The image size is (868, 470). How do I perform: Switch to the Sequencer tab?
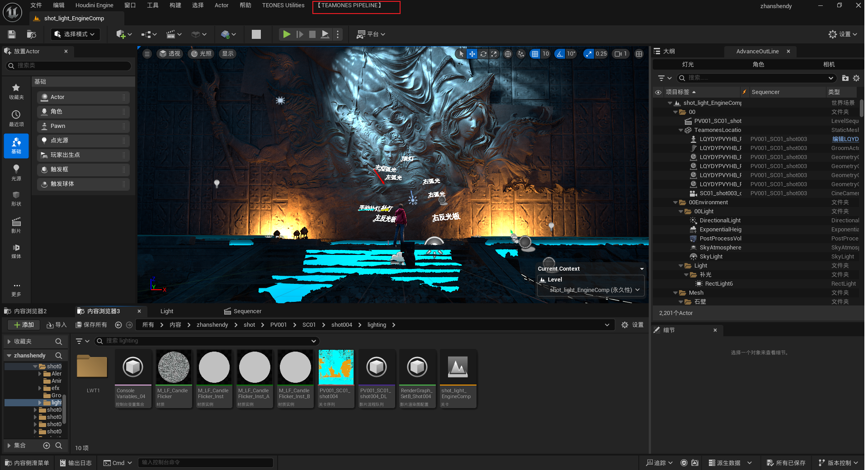pos(243,311)
